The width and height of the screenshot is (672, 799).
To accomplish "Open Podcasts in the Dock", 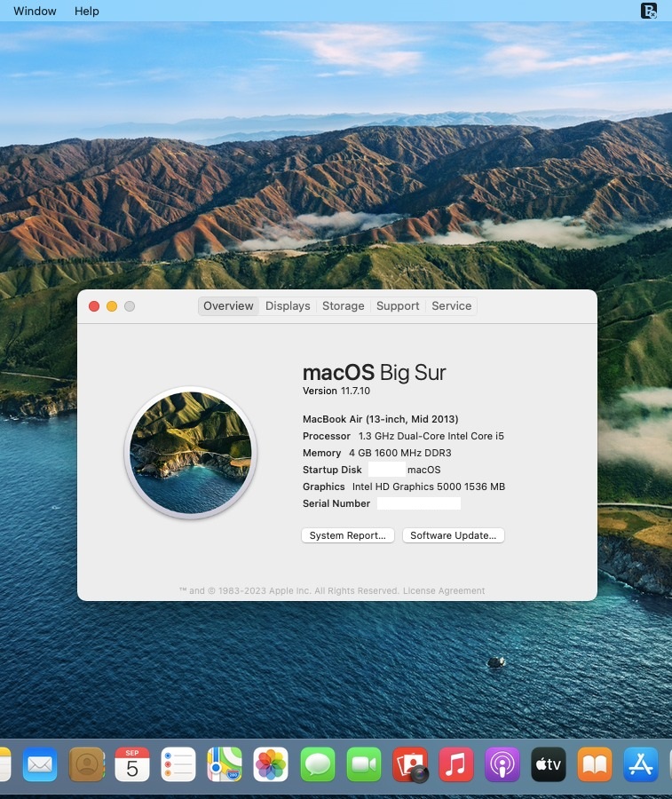I will (x=502, y=764).
